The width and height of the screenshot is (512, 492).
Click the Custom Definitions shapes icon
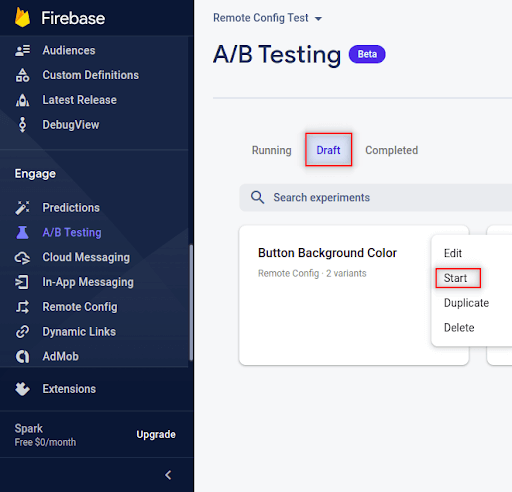22,75
